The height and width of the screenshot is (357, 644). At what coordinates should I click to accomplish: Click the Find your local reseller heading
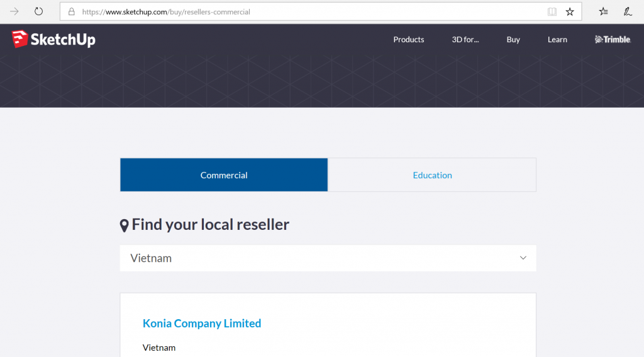click(210, 225)
